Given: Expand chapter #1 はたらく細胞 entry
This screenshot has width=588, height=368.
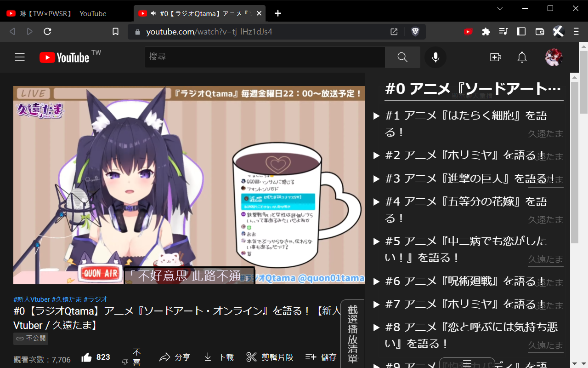Looking at the screenshot, I should [377, 116].
